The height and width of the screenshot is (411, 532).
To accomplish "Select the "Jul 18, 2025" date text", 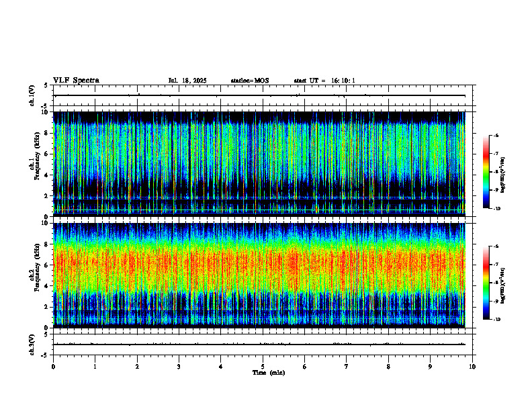I will pyautogui.click(x=187, y=81).
